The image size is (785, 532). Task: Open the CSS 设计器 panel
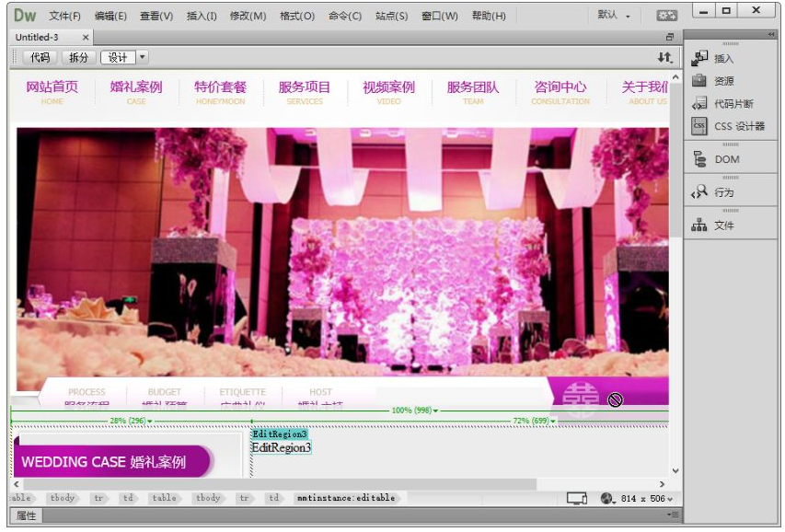700,126
